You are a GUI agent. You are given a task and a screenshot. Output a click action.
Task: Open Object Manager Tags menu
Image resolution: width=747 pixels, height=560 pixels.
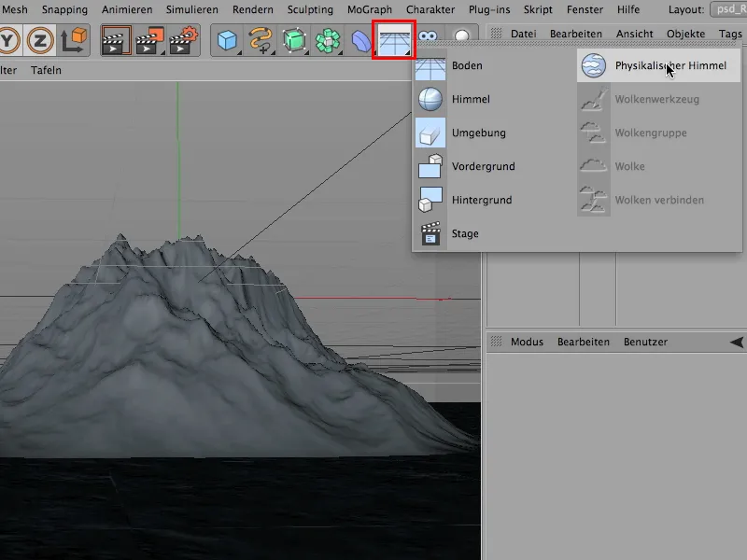(730, 34)
